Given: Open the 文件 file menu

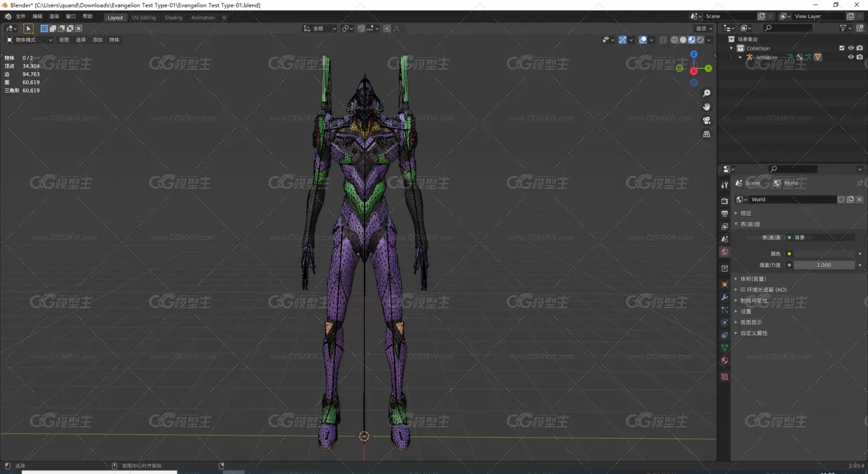Looking at the screenshot, I should pyautogui.click(x=21, y=17).
